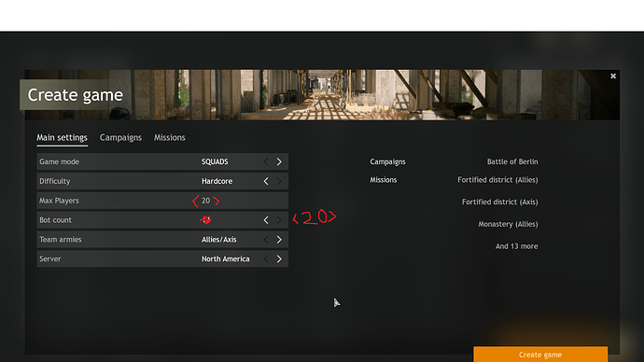
Task: Select the Main settings tab
Action: [62, 137]
